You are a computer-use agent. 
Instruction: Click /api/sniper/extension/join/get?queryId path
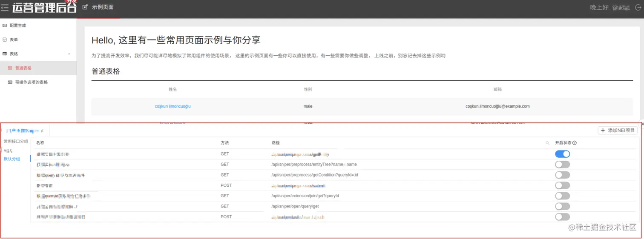click(305, 196)
